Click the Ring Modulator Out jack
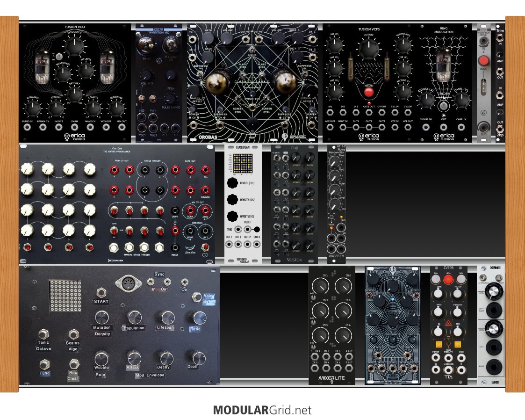525x420 pixels. pos(444,127)
